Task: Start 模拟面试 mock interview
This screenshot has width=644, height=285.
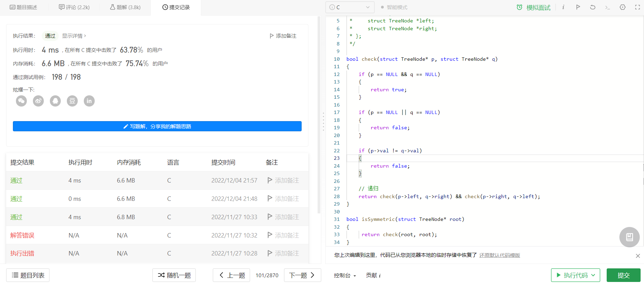Action: [x=533, y=7]
